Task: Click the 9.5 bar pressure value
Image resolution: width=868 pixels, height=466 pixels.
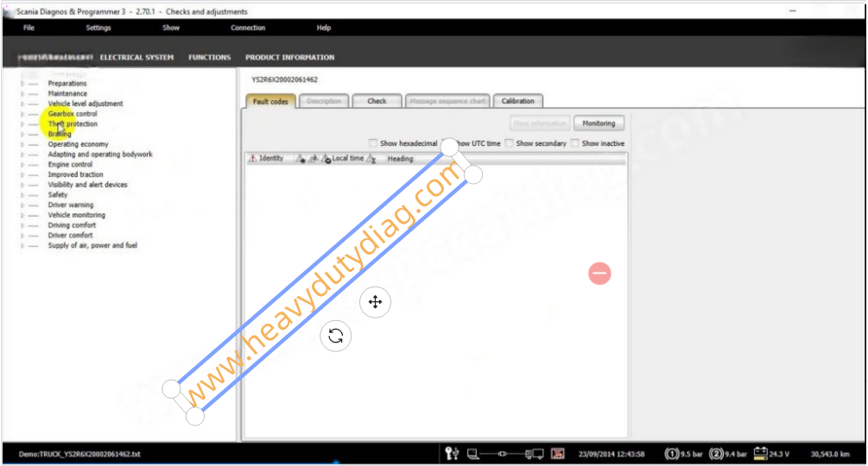Action: (692, 455)
